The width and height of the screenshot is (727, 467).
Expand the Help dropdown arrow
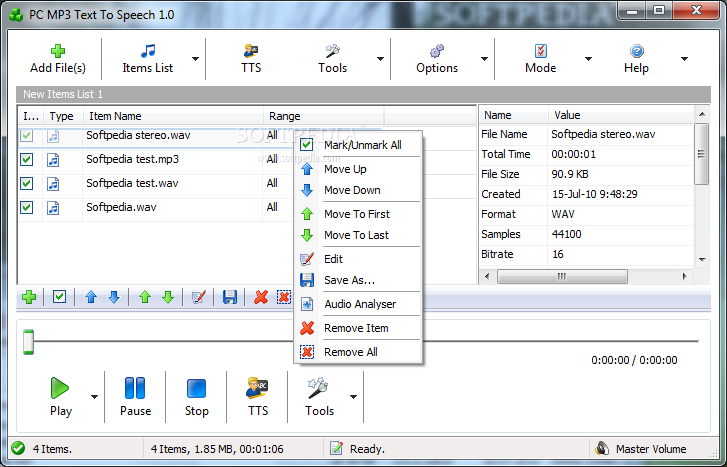tap(684, 59)
